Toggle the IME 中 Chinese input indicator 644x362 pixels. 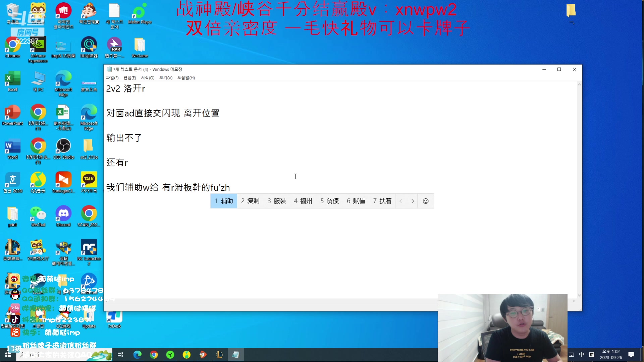582,355
